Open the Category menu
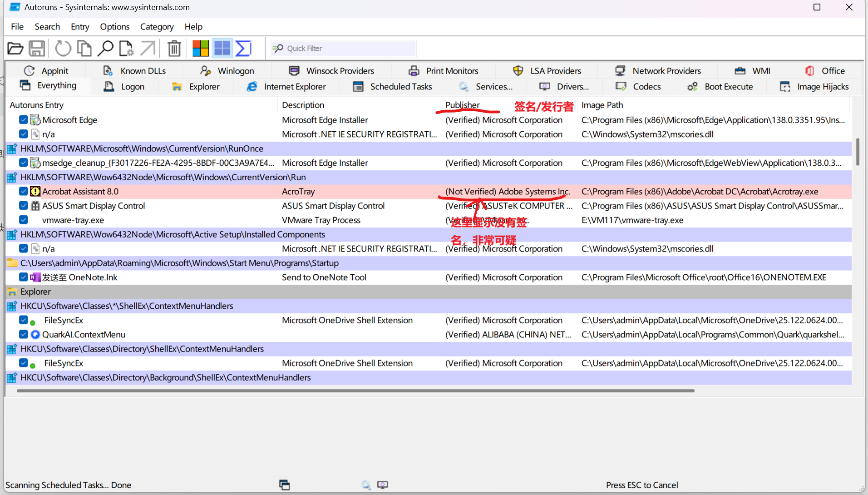 point(157,27)
